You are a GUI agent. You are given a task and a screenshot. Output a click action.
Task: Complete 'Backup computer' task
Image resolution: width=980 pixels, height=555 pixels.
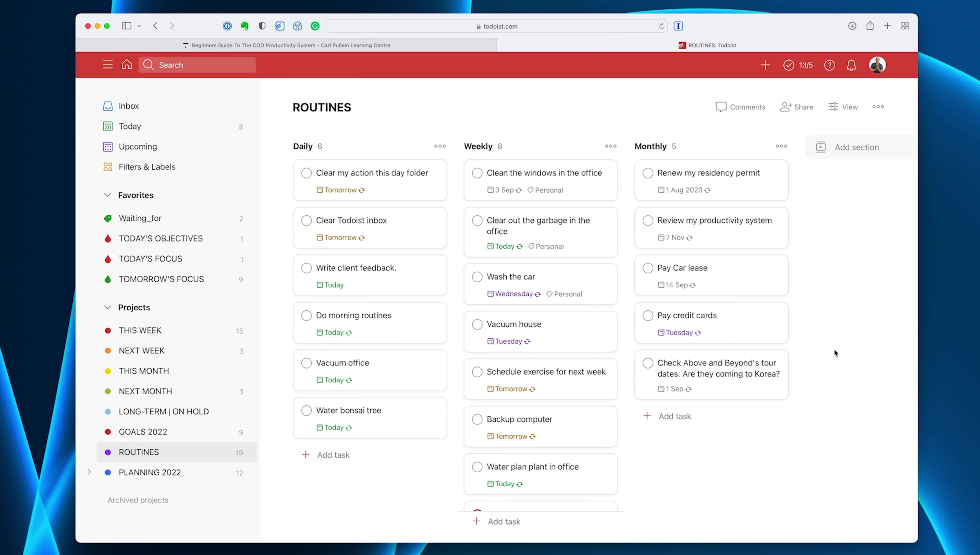coord(477,419)
